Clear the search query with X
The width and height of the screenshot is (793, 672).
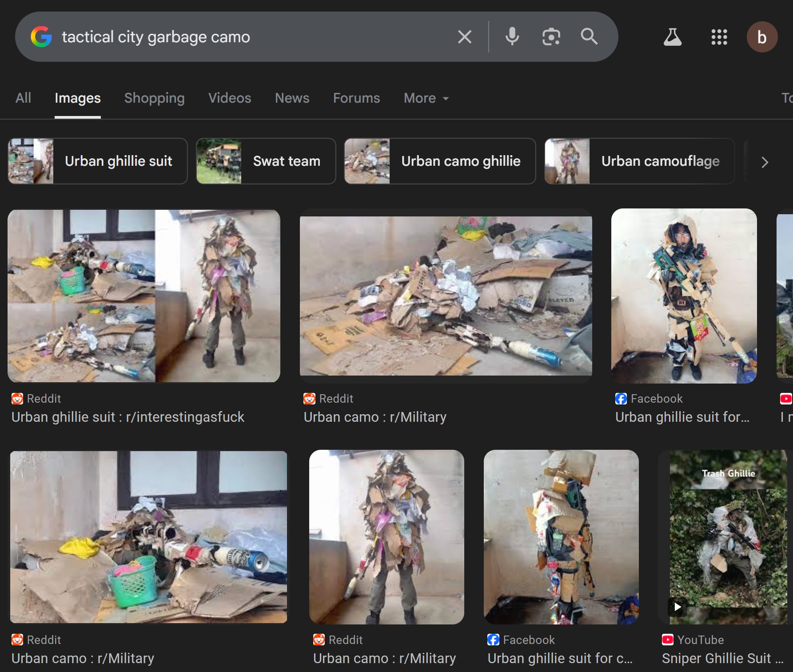[x=465, y=37]
